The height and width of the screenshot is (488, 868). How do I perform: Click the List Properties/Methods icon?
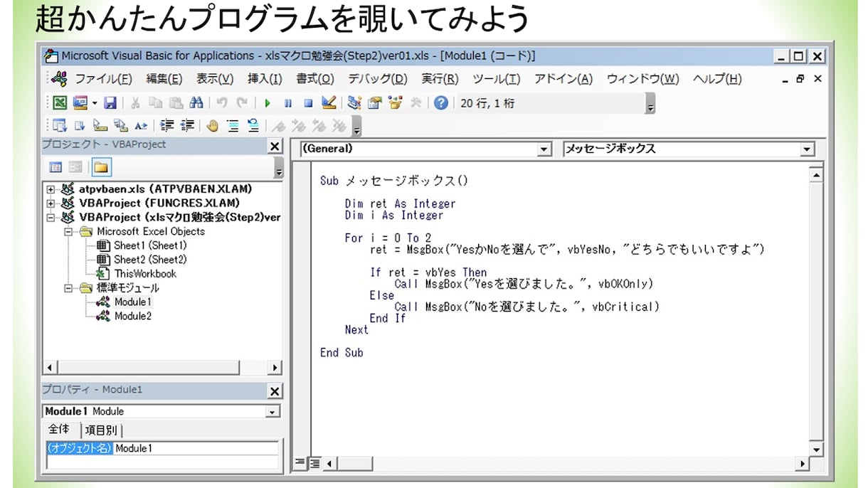pyautogui.click(x=59, y=126)
